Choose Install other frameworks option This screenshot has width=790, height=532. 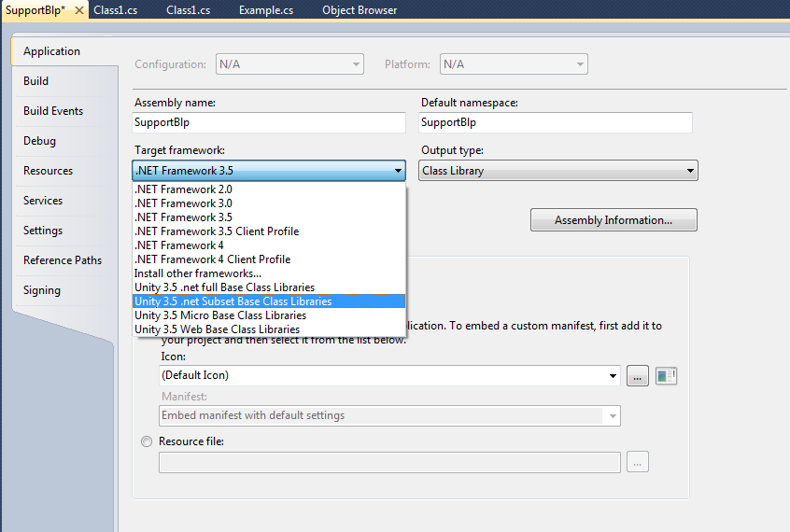[198, 273]
